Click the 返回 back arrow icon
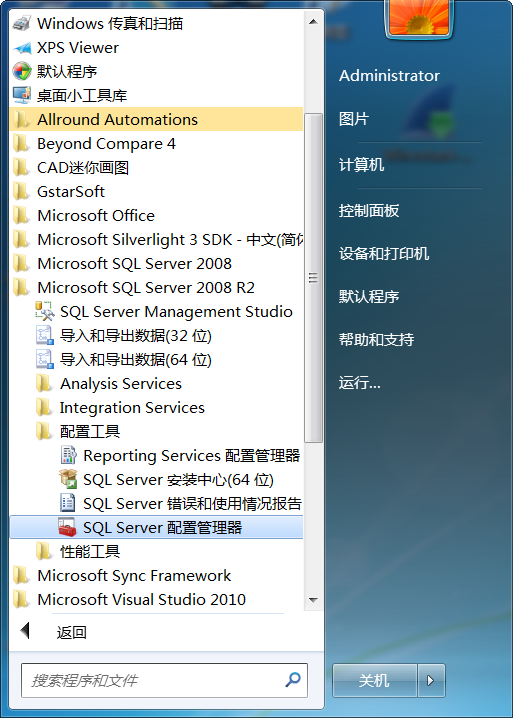This screenshot has height=718, width=513. (25, 631)
